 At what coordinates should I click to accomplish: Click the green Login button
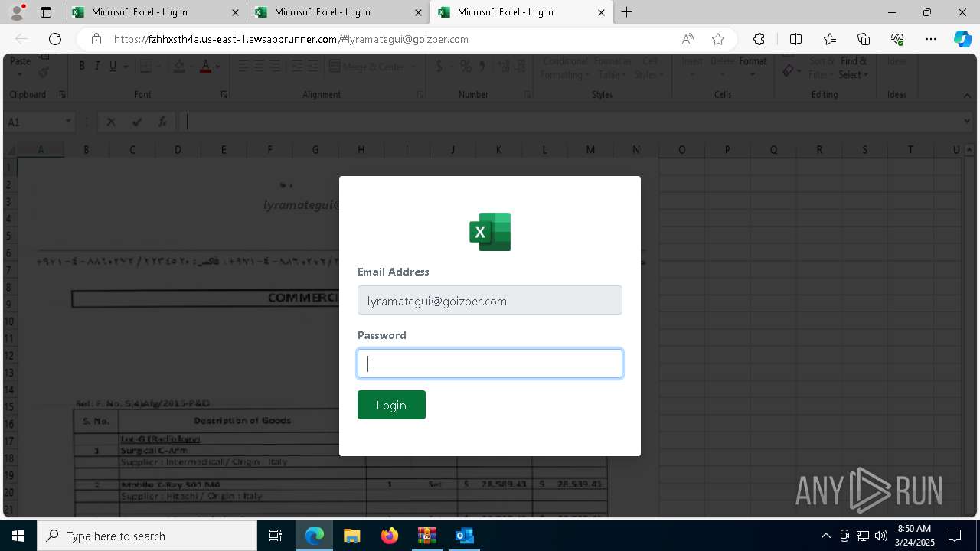(x=391, y=405)
